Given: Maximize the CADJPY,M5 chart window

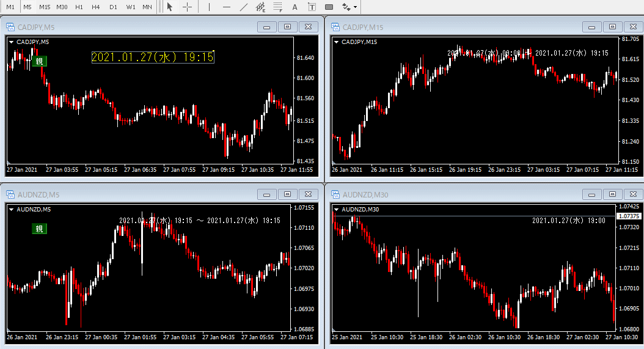Looking at the screenshot, I should coord(288,27).
